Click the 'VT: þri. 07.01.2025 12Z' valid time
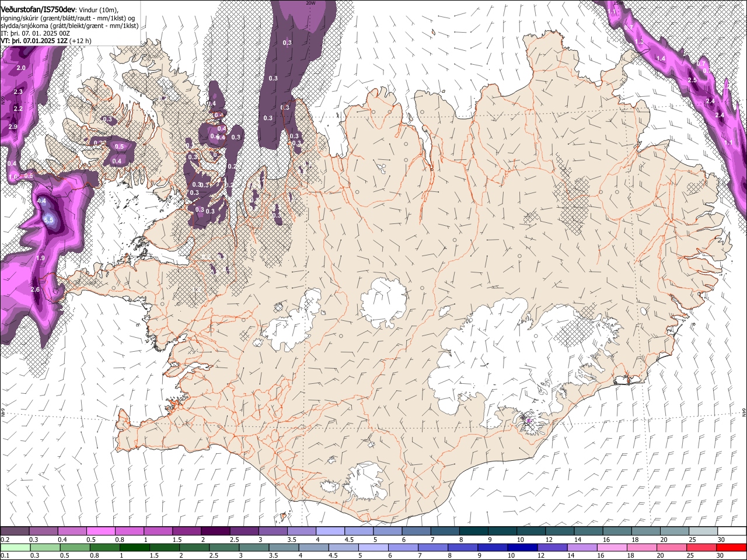747x560 pixels. pyautogui.click(x=34, y=41)
